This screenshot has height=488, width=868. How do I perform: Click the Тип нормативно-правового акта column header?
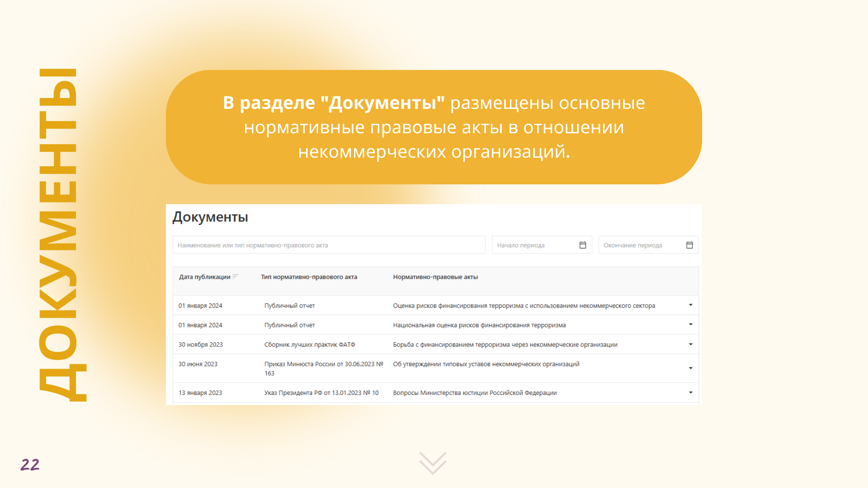coord(309,277)
